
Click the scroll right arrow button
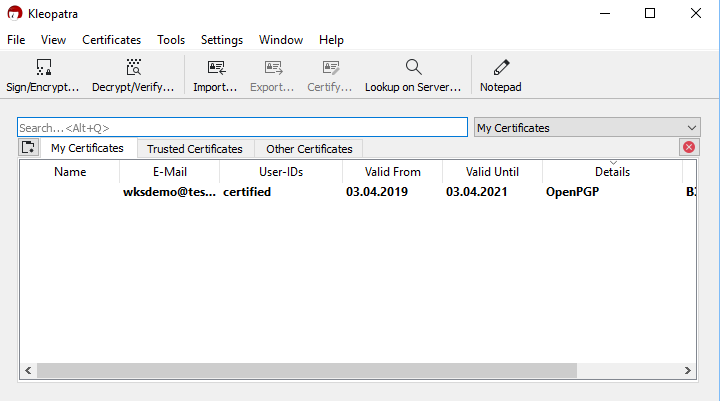pyautogui.click(x=689, y=370)
